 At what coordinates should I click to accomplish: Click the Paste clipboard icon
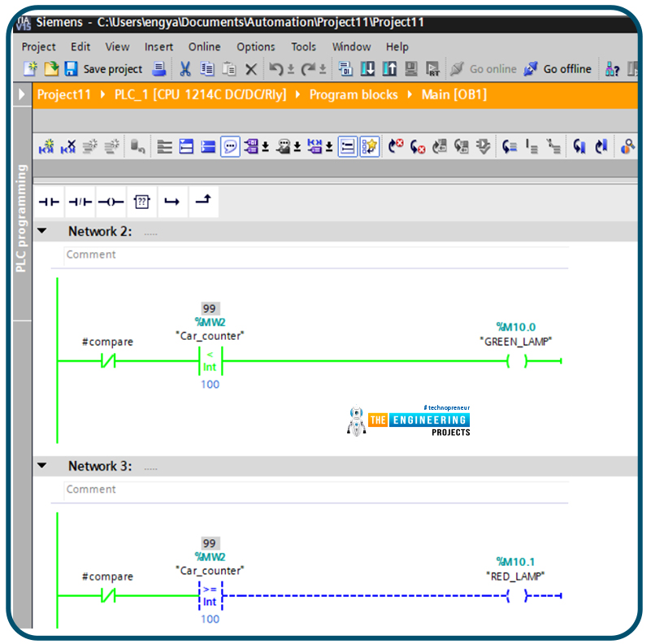click(x=228, y=69)
